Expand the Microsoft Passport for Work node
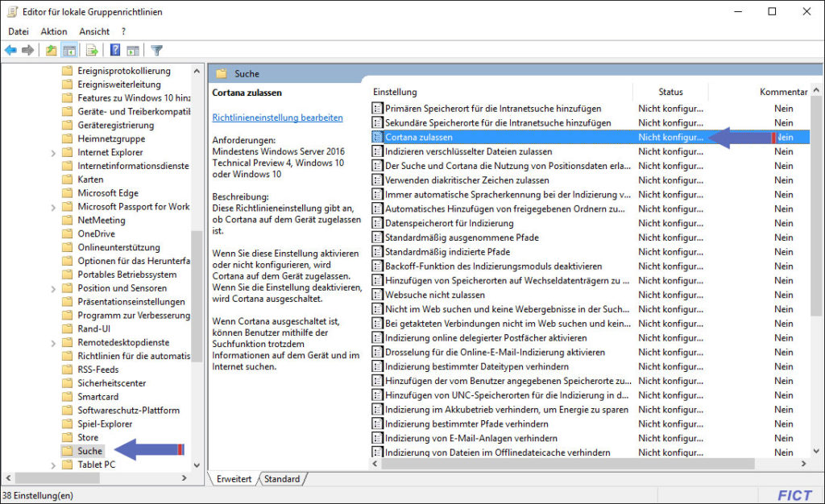 pyautogui.click(x=52, y=208)
